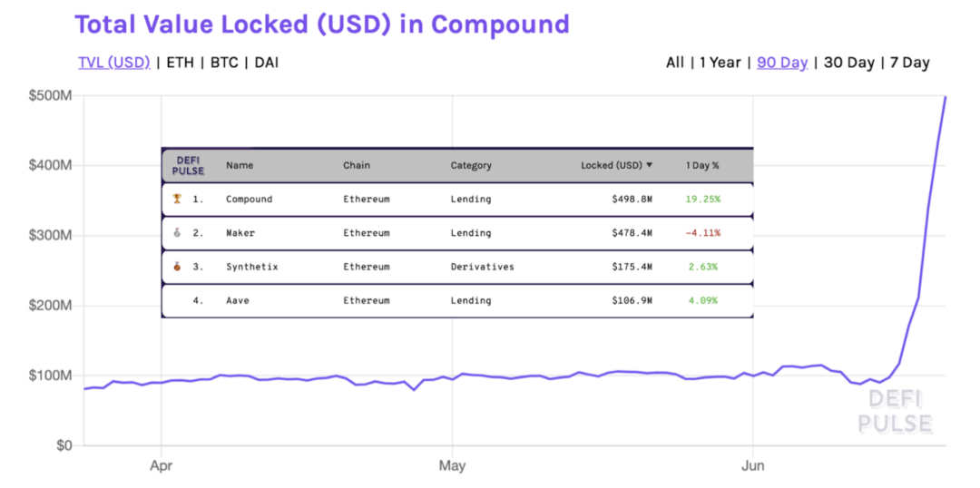The width and height of the screenshot is (980, 488).
Task: Click the $100M y-axis label
Action: pyautogui.click(x=51, y=376)
